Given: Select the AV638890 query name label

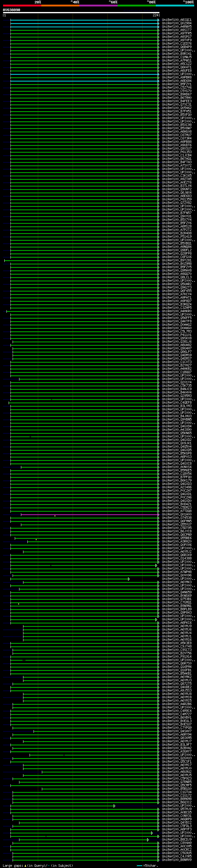Looking at the screenshot, I should click(11, 10).
